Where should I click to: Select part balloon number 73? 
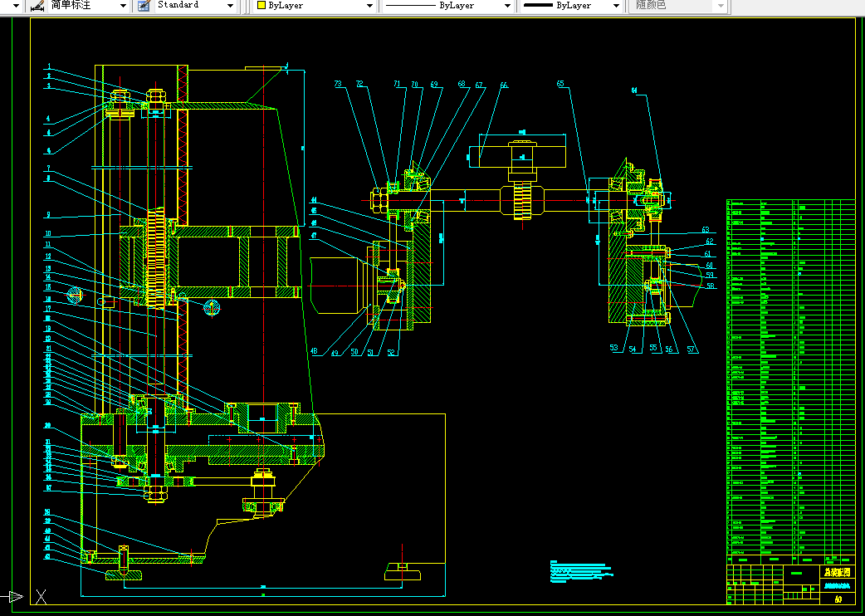338,84
